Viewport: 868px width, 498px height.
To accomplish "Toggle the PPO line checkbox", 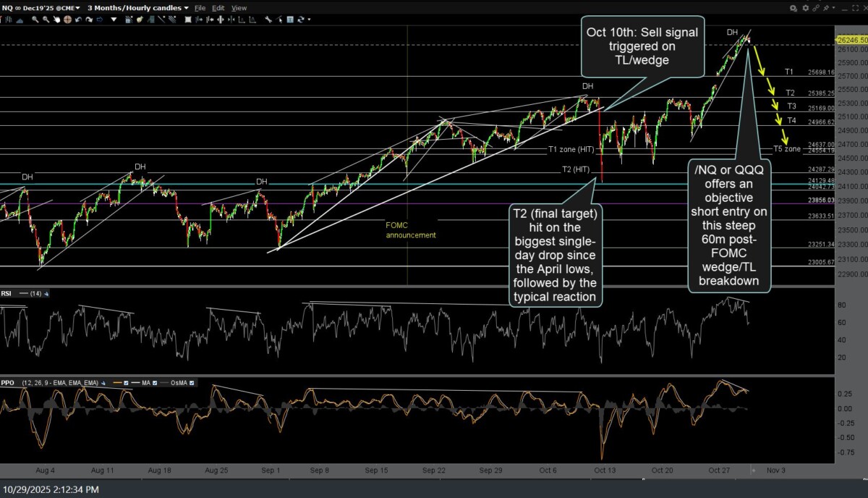I will 125,382.
